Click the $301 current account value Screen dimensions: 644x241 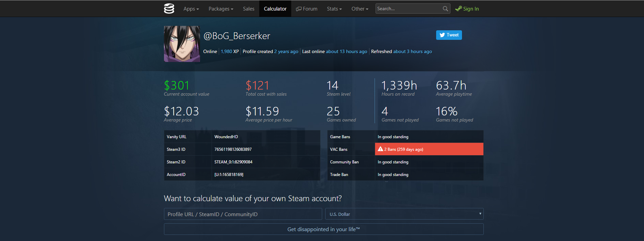(x=177, y=85)
